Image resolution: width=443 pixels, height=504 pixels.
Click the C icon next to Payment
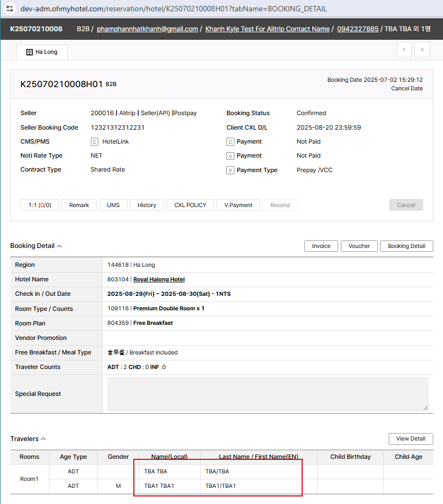(x=230, y=142)
